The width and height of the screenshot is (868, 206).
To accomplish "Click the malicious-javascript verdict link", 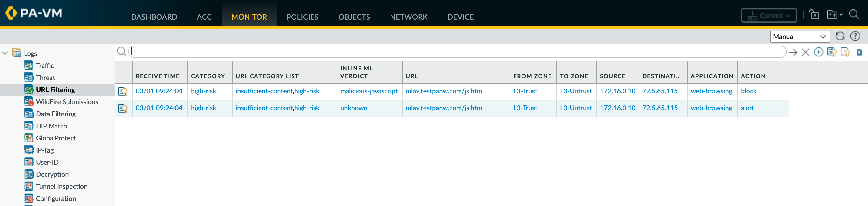I will pos(368,91).
